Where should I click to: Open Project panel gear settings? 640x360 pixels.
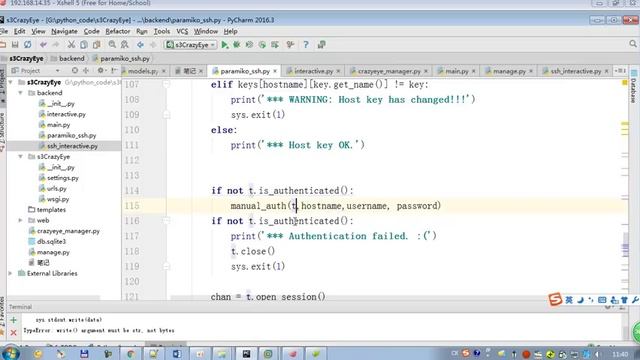coord(100,71)
